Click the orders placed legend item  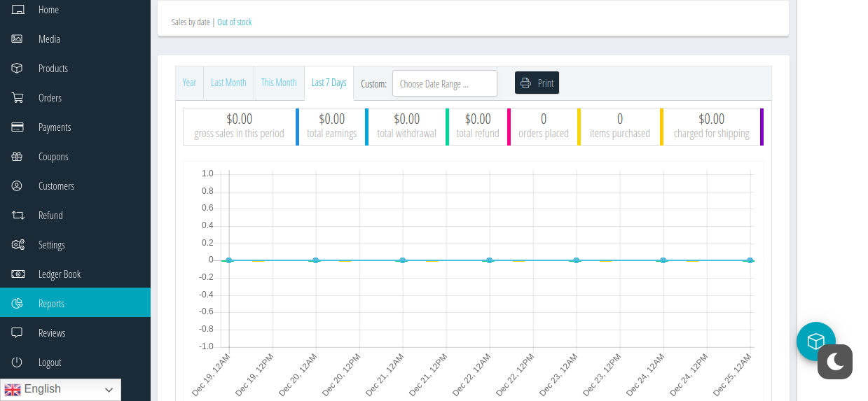(544, 127)
